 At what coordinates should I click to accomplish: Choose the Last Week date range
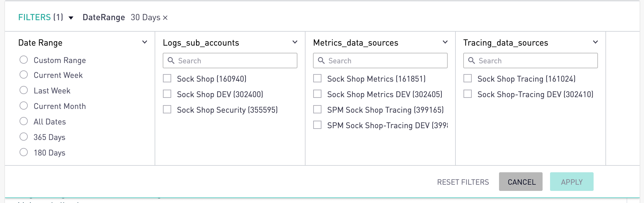[24, 90]
